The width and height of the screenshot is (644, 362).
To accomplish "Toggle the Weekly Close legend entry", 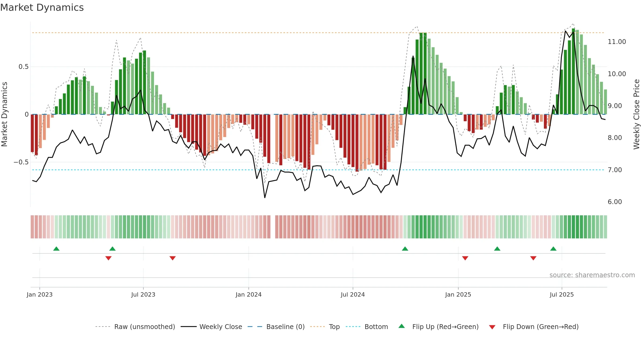I will 211,327.
